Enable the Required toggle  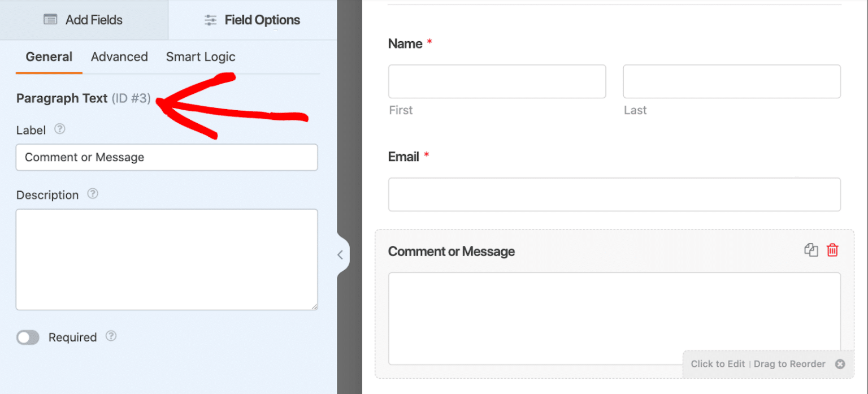(28, 337)
